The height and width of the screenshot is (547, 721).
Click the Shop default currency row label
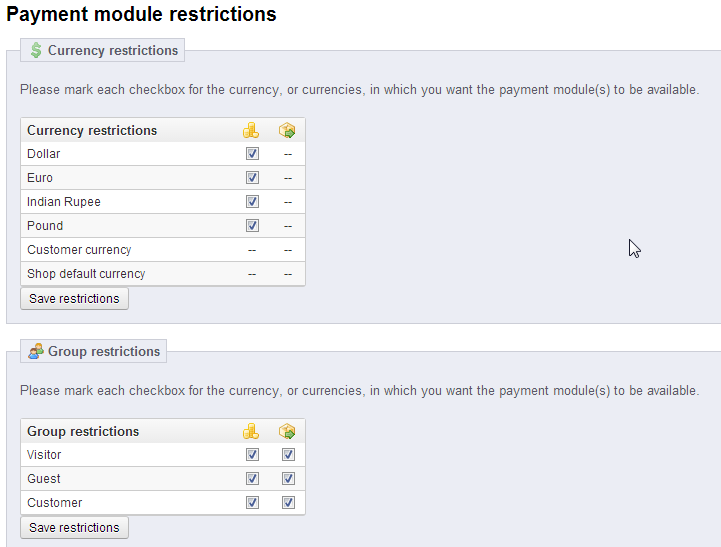[86, 274]
